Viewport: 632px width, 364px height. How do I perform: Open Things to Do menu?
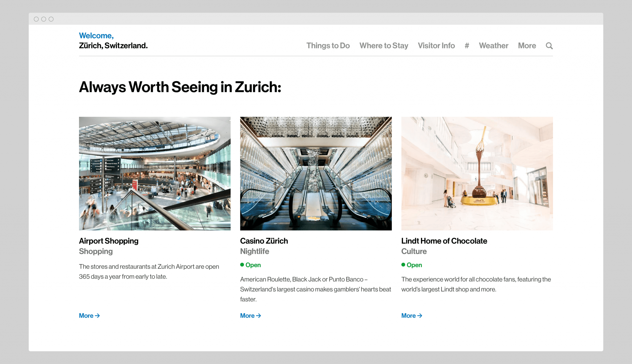tap(328, 46)
